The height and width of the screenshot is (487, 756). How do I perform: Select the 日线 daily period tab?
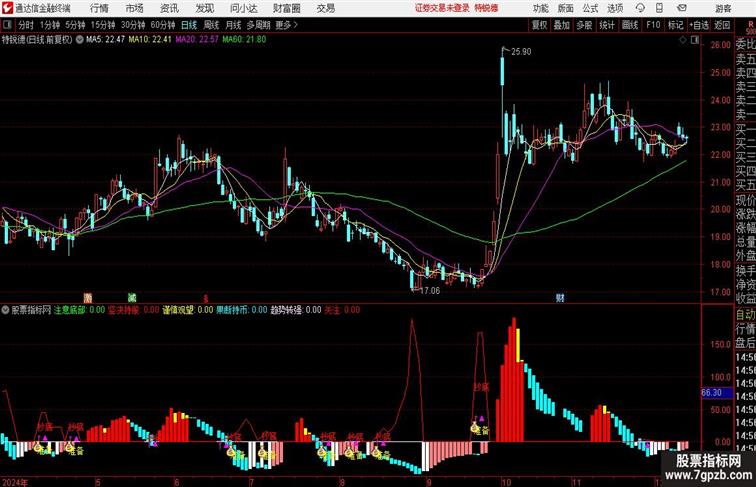pos(189,25)
